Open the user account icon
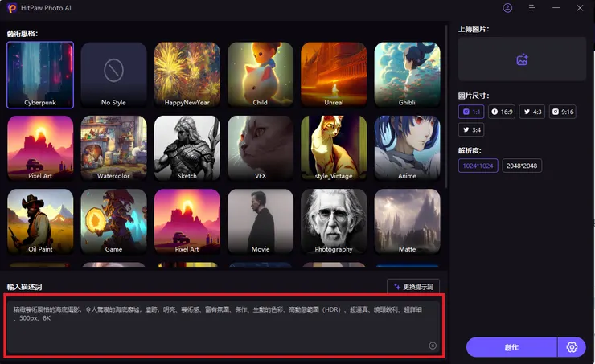The image size is (595, 364). (x=507, y=8)
